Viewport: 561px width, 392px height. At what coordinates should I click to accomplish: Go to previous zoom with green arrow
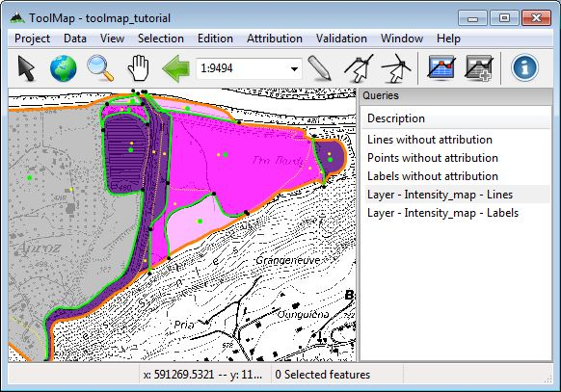click(175, 67)
